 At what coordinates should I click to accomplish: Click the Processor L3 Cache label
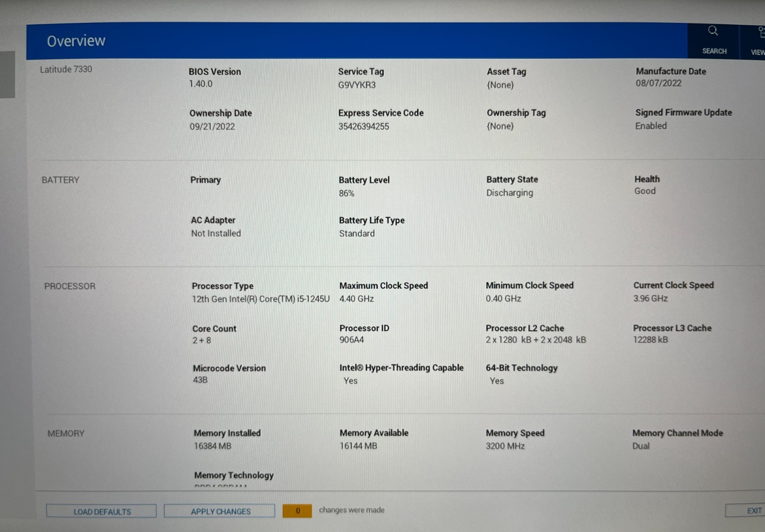[x=672, y=328]
